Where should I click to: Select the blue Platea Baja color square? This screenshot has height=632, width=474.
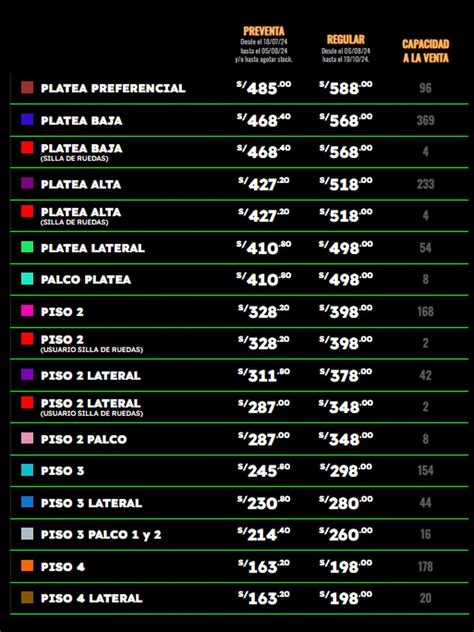point(27,119)
